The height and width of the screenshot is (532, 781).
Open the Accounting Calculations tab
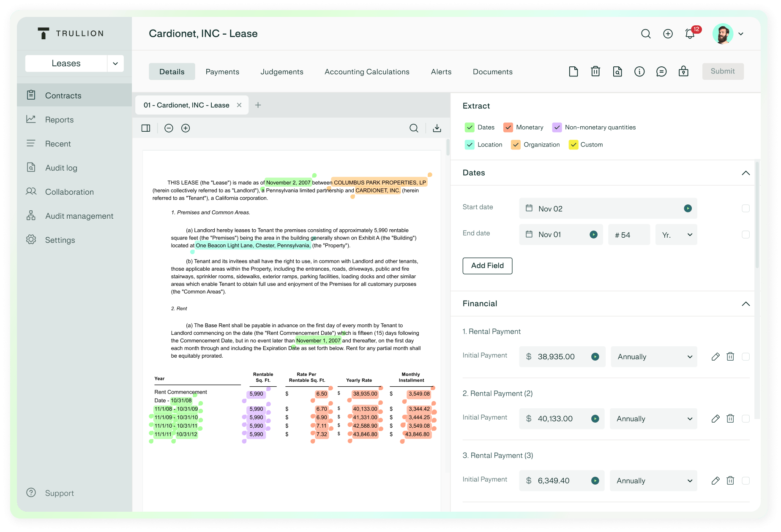point(367,72)
